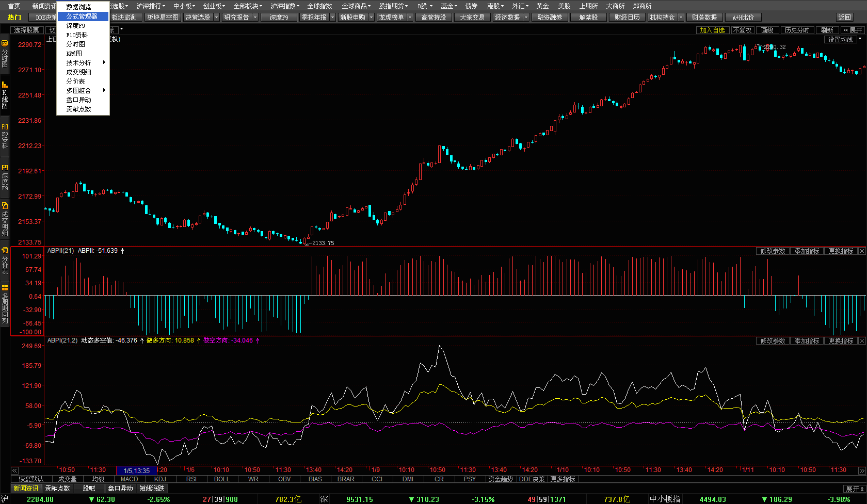Open 融资融券 toolbar button
The image size is (867, 504).
coord(550,18)
